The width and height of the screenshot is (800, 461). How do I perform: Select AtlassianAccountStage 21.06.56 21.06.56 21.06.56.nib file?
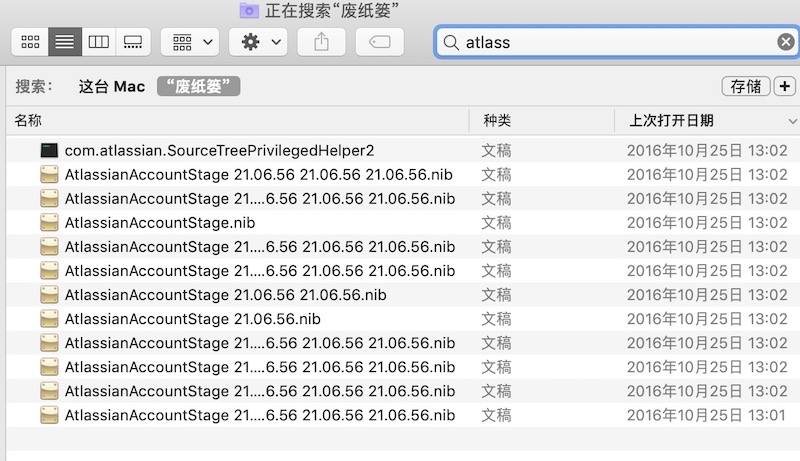pos(403,174)
